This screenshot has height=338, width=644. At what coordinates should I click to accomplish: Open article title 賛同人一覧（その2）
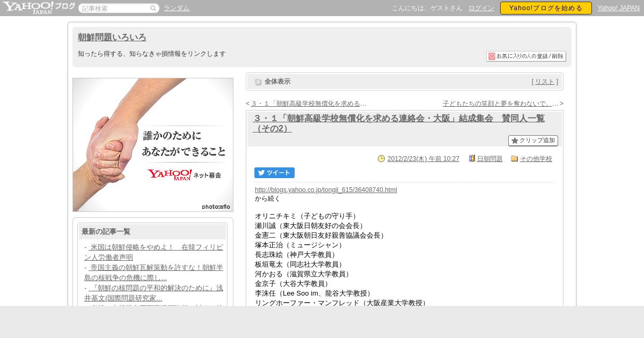(x=399, y=123)
